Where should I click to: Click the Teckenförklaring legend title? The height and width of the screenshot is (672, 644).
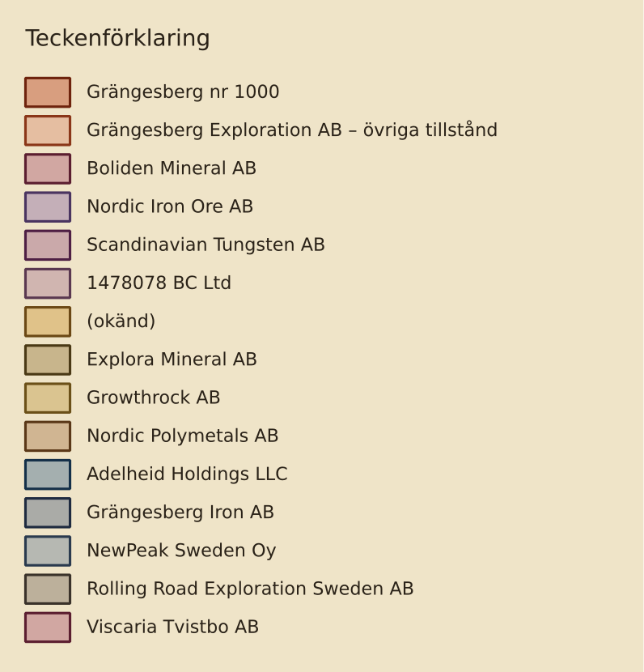point(118,38)
